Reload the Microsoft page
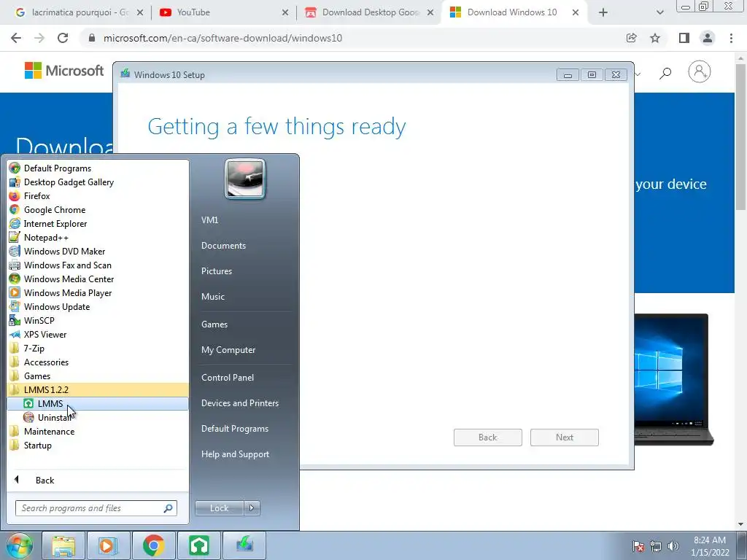Screen dimensions: 747x560 pos(63,38)
